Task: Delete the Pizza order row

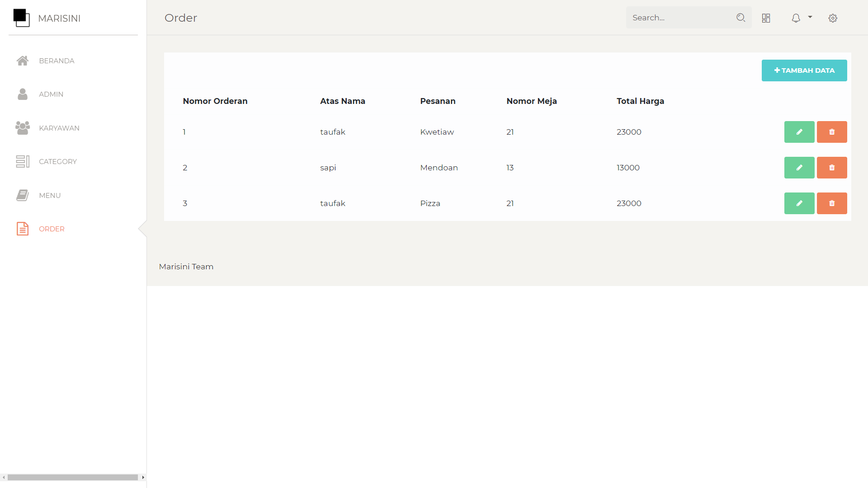Action: click(x=831, y=203)
